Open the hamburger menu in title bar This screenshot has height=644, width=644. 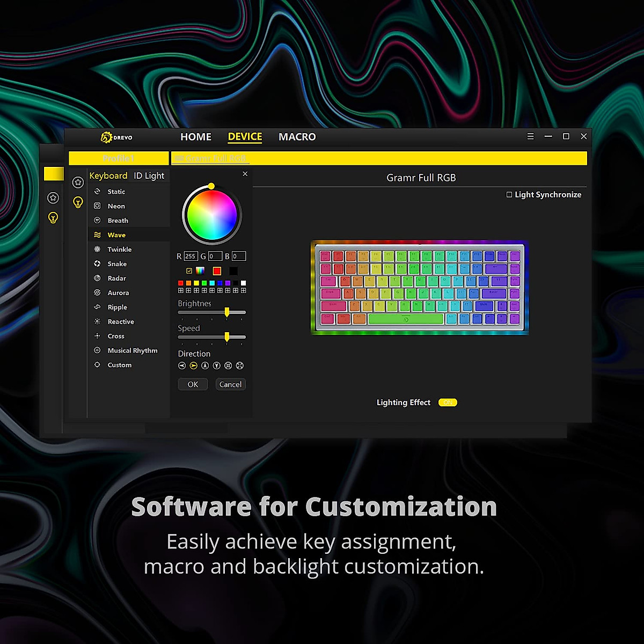530,137
